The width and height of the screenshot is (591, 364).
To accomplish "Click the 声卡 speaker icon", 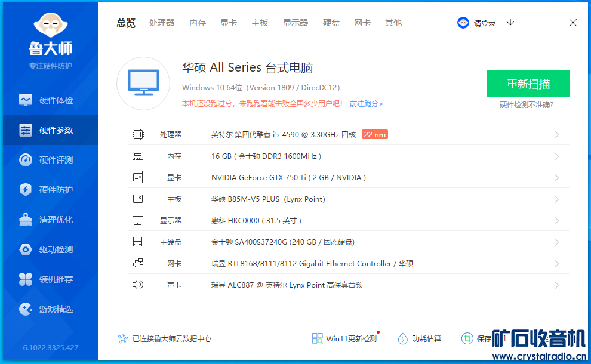I will (138, 285).
